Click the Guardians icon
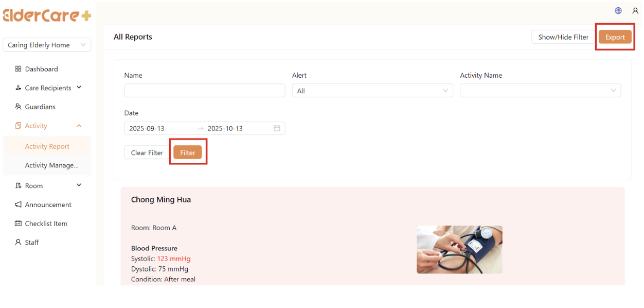The width and height of the screenshot is (644, 308). (x=17, y=107)
